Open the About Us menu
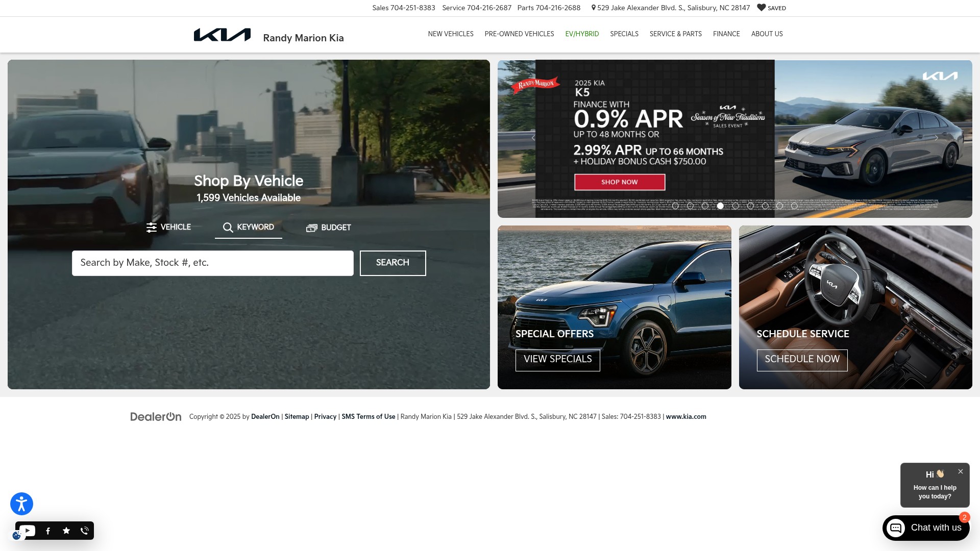Viewport: 980px width, 551px height. point(767,34)
